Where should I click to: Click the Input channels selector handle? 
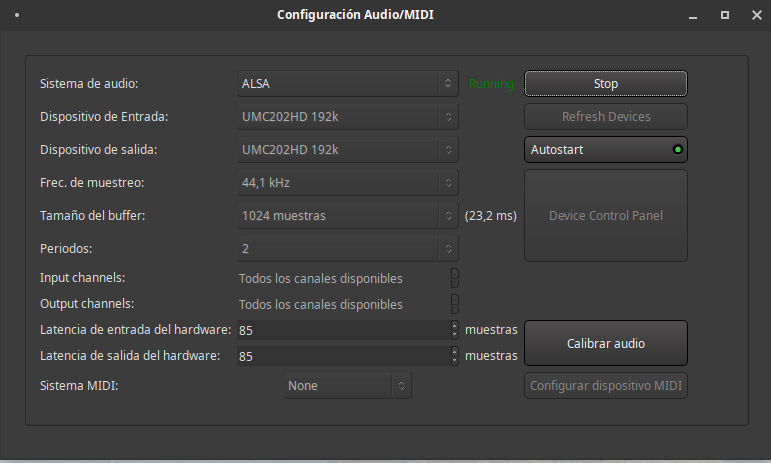(455, 277)
